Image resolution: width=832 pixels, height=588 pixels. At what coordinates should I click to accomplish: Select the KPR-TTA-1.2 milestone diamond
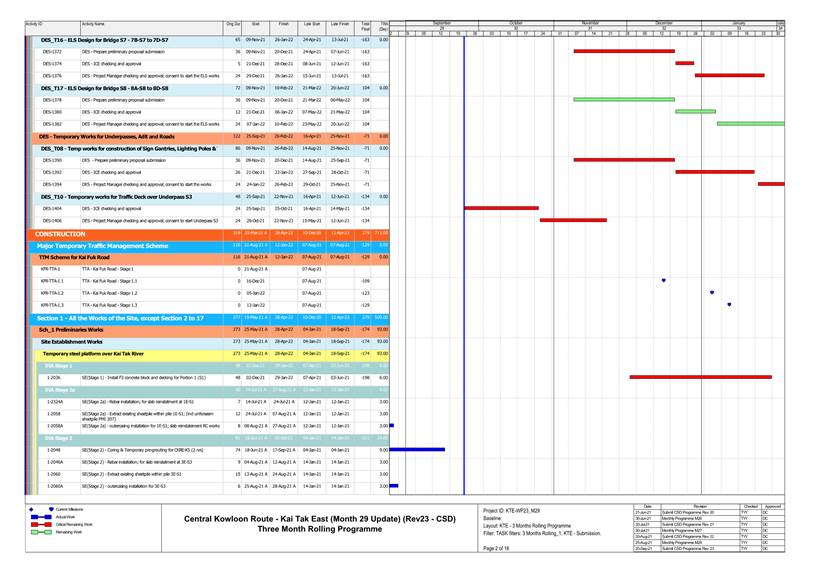coord(712,293)
